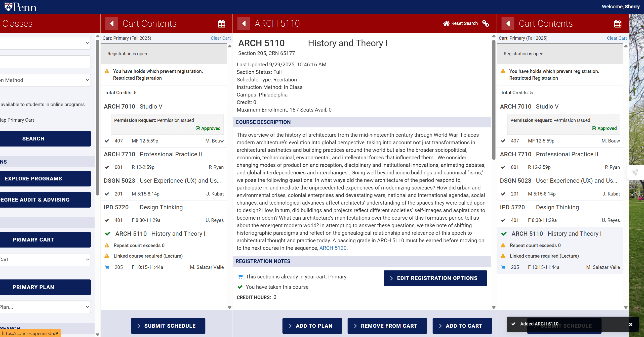This screenshot has height=337, width=644.
Task: Click checkmark for section 407 in left cart
Action: click(x=107, y=141)
